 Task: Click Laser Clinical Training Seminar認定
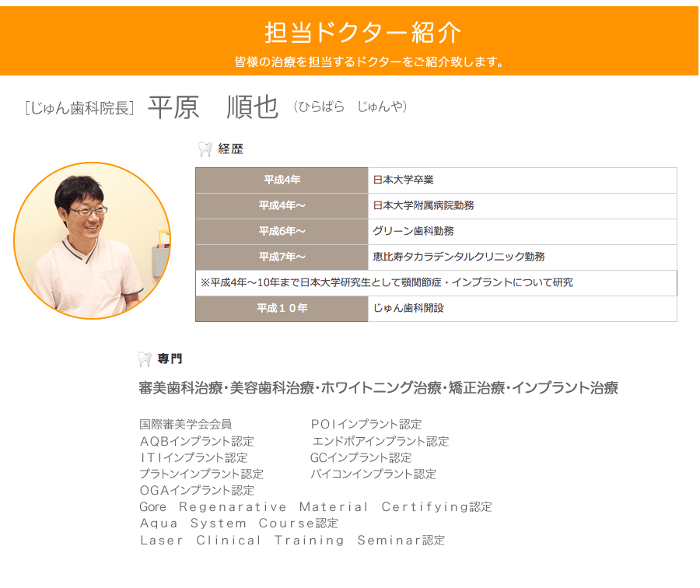(292, 541)
